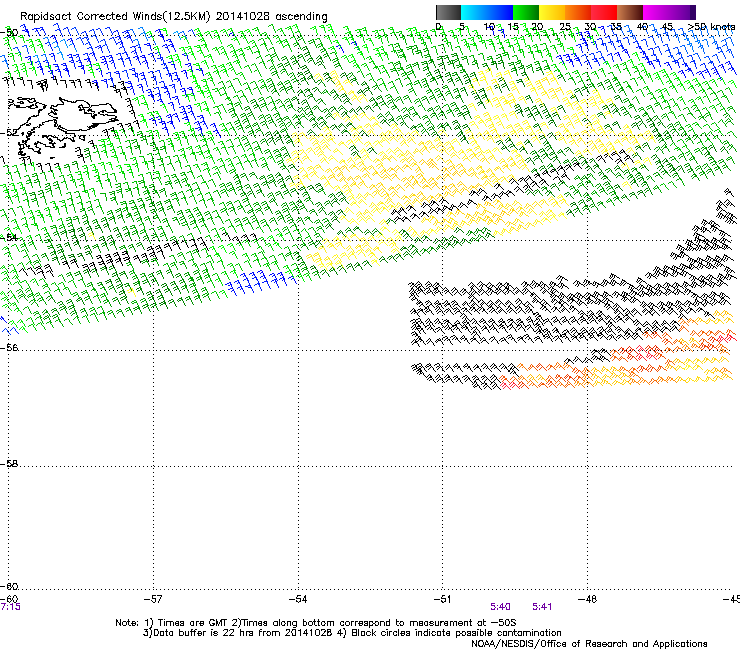The image size is (740, 650).
Task: Click the '-54' longitude axis label at bottom
Action: (298, 599)
